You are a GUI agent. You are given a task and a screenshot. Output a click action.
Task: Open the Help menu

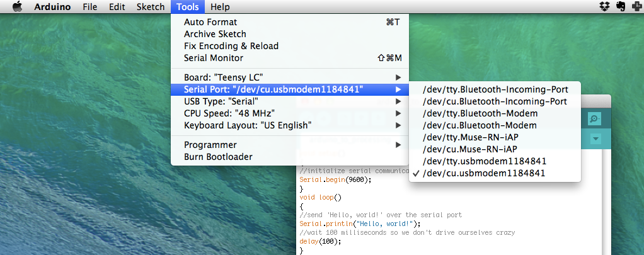pos(220,7)
